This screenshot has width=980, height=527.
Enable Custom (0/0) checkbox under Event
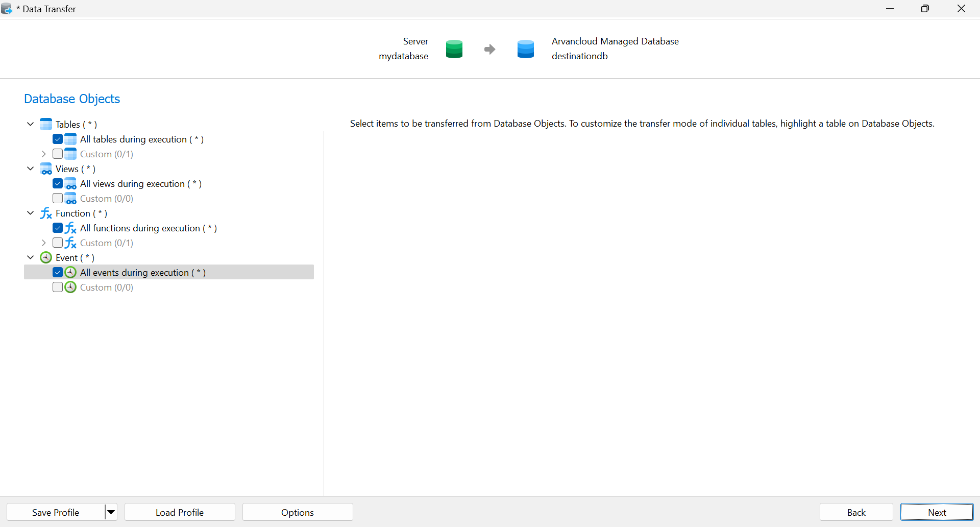(58, 287)
